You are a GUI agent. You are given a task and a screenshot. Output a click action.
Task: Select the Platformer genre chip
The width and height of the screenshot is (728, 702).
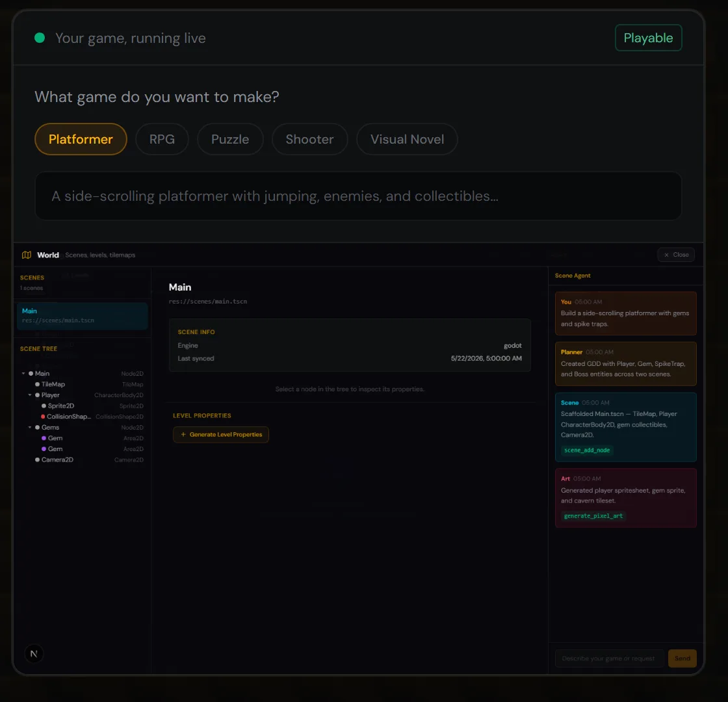(x=81, y=139)
